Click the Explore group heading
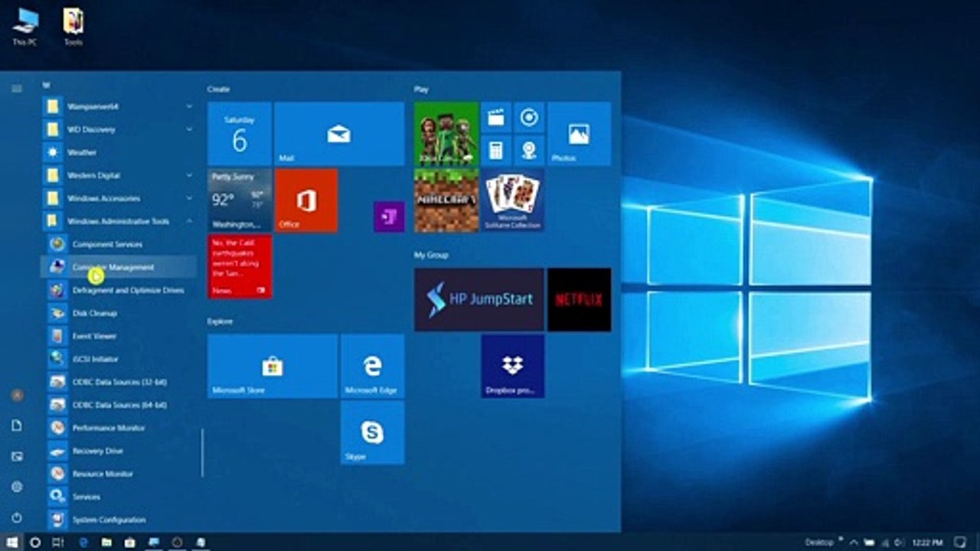 (220, 321)
